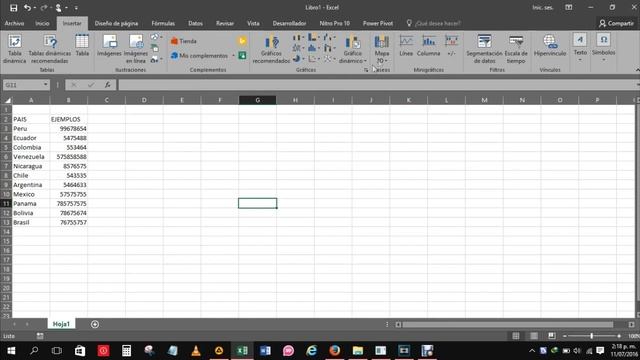The height and width of the screenshot is (360, 640).
Task: Customize quick access toolbar dropdown
Action: pyautogui.click(x=76, y=8)
